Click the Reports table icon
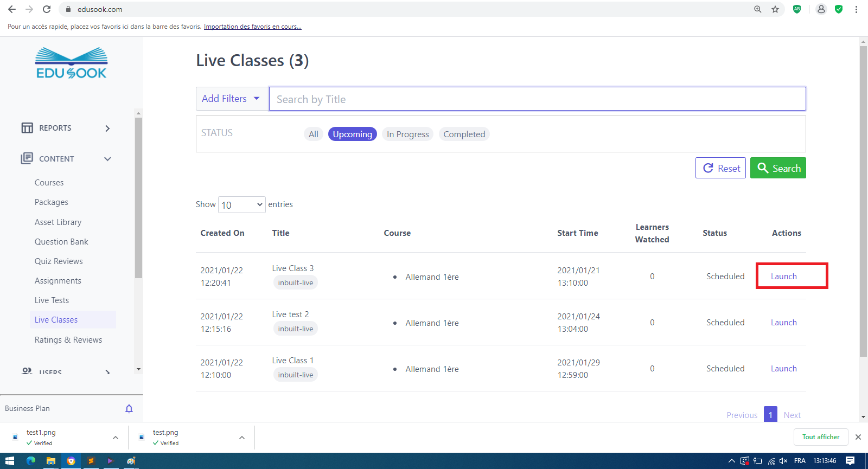The width and height of the screenshot is (868, 469). click(27, 128)
